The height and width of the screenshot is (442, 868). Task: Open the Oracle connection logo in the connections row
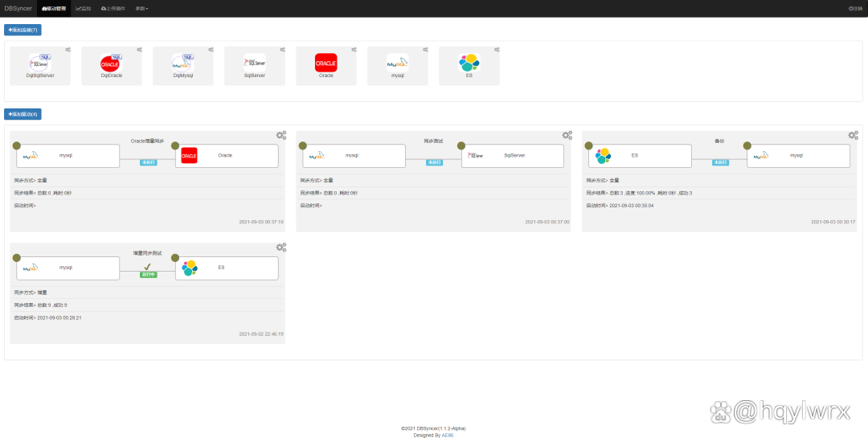[x=326, y=63]
